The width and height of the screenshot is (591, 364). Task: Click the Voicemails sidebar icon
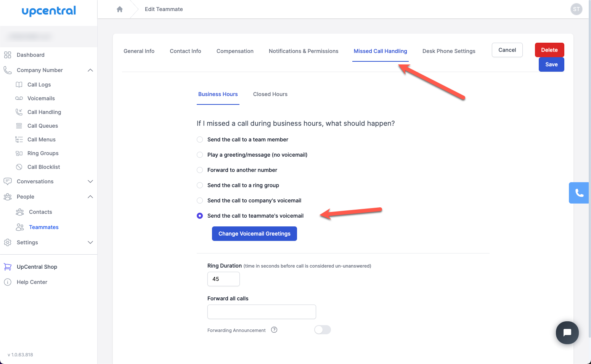pos(19,98)
